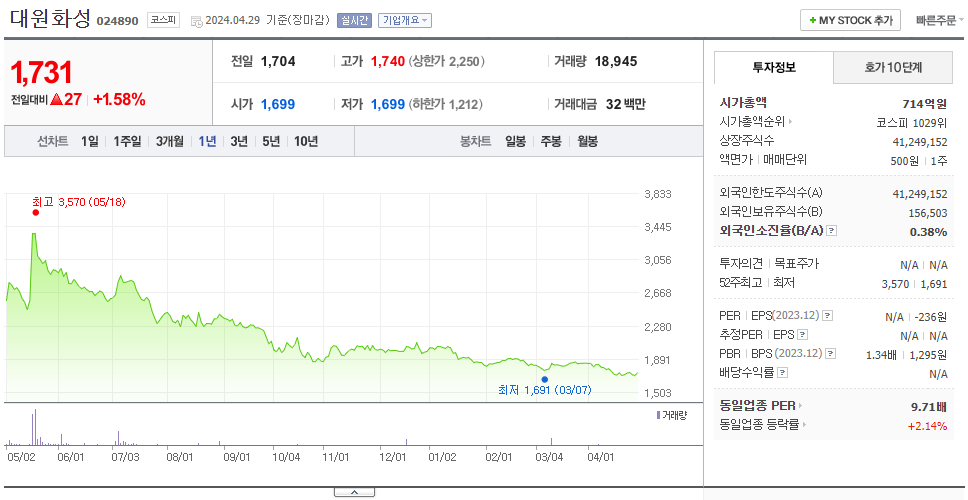Open help icon next to PER EPS(2023.12)
Viewport: 968px width, 500px height.
(x=827, y=315)
